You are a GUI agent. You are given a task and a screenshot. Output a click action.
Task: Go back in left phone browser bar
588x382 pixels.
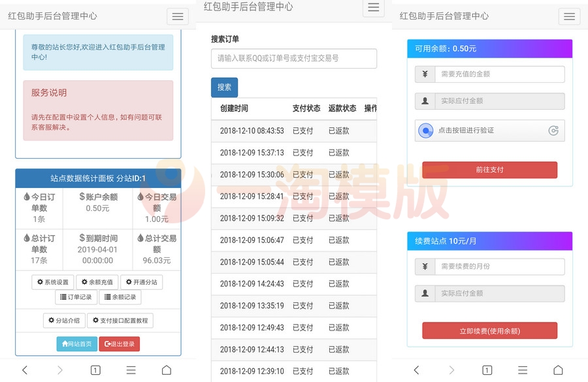(25, 370)
